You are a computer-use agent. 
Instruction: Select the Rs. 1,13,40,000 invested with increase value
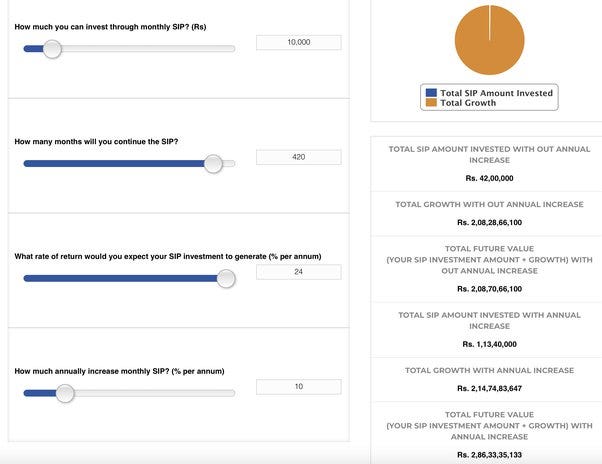pos(489,344)
